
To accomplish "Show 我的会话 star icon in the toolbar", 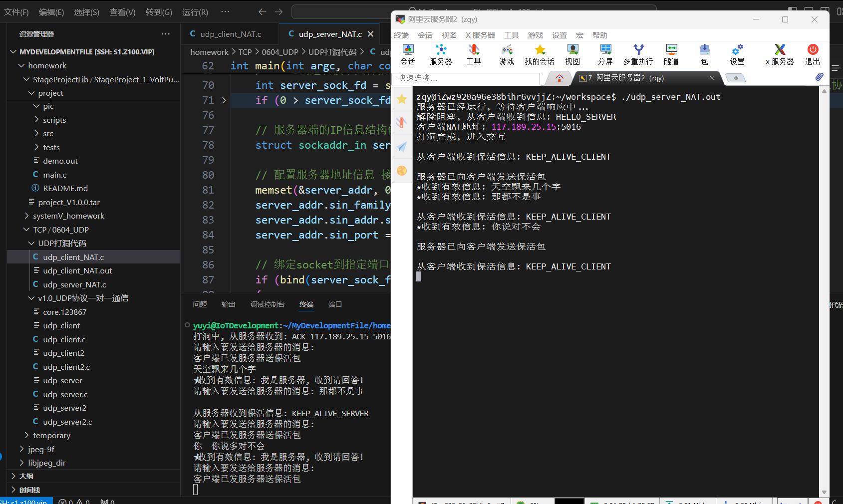I will (540, 54).
